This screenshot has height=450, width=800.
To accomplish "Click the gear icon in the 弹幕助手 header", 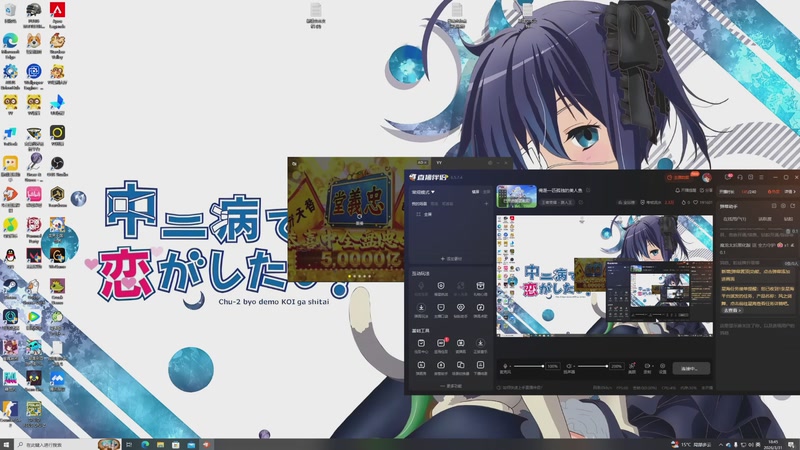I will pyautogui.click(x=783, y=206).
